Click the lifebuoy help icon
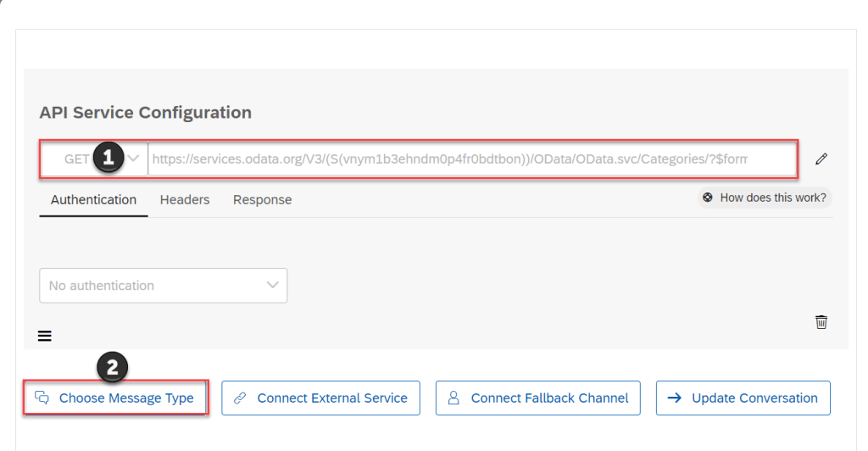Viewport: 868px width, 451px height. click(708, 198)
